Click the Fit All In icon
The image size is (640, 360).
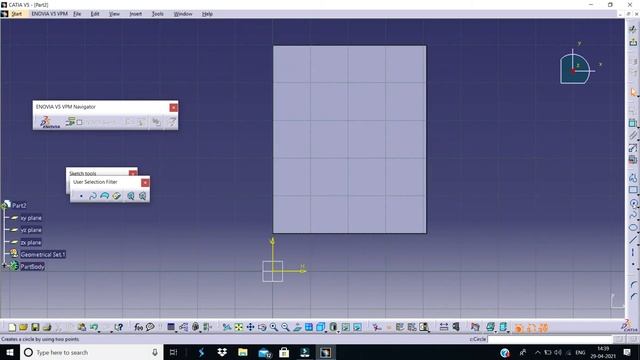coord(239,327)
